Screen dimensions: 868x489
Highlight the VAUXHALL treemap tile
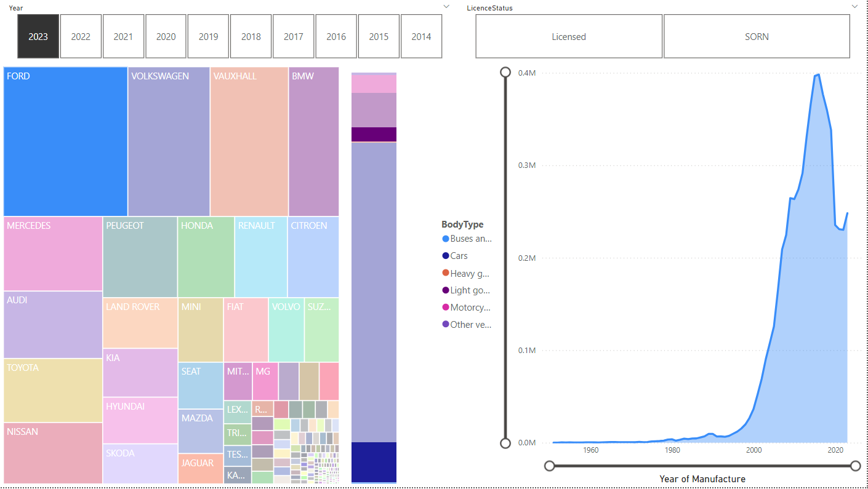click(x=249, y=141)
